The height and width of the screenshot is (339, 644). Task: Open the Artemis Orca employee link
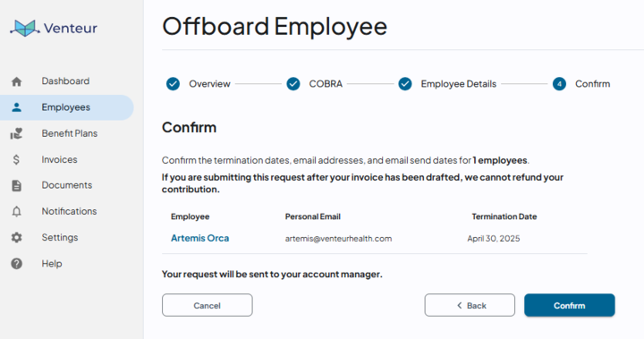click(x=200, y=238)
